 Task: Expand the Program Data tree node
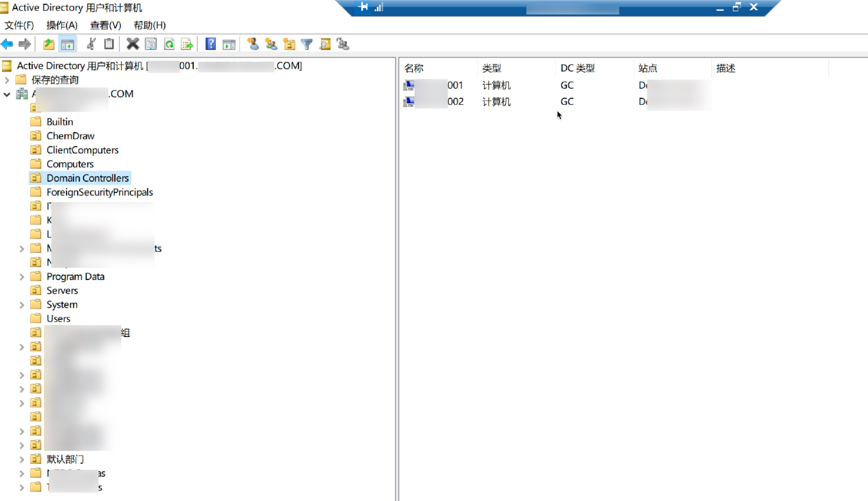[22, 277]
